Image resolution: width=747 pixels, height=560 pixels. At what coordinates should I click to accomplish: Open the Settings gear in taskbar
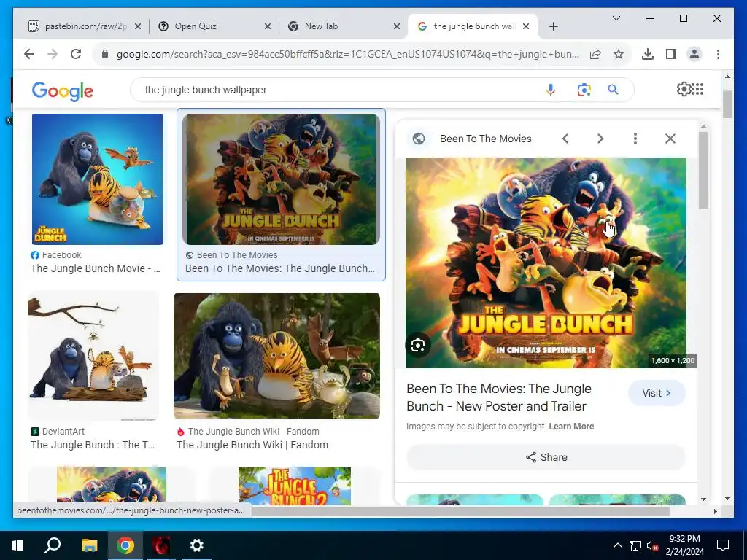pyautogui.click(x=196, y=545)
